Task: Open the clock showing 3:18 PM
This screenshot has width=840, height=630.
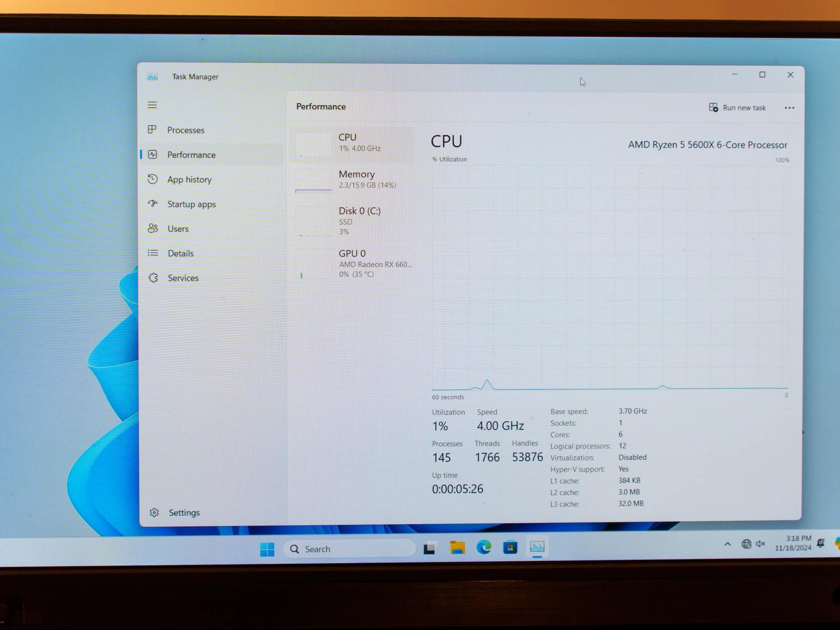Action: click(793, 543)
